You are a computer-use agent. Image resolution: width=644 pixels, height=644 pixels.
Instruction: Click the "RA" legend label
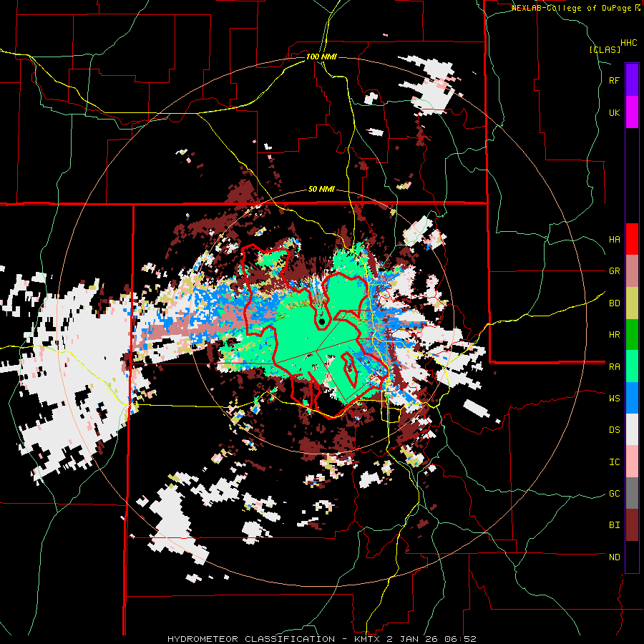pos(614,367)
